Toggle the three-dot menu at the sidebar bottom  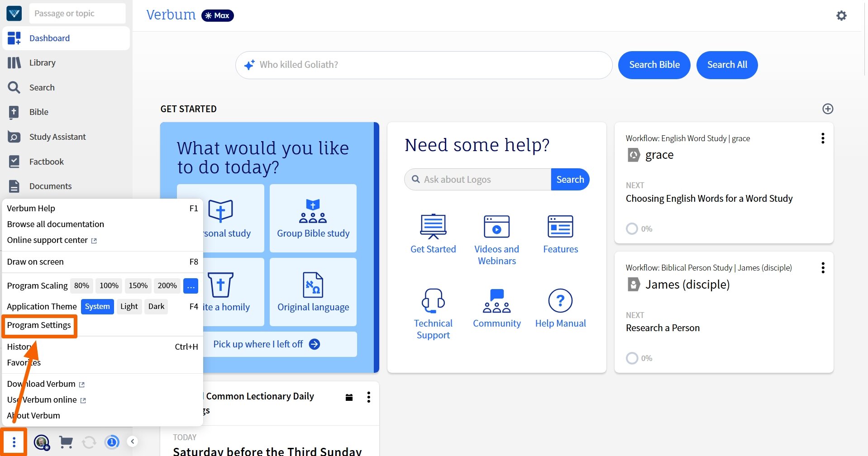14,442
